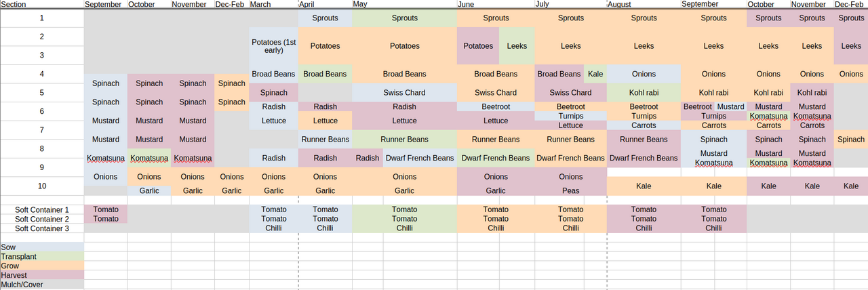Select the green Leeks cell in June
The height and width of the screenshot is (290, 868).
pyautogui.click(x=517, y=46)
